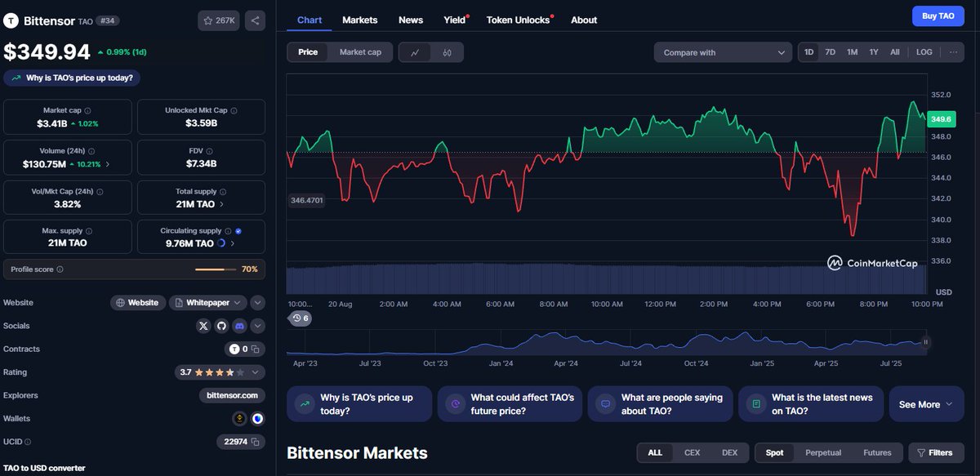
Task: Open info icon beside Unlocked Mkt Cap
Action: coord(234,110)
